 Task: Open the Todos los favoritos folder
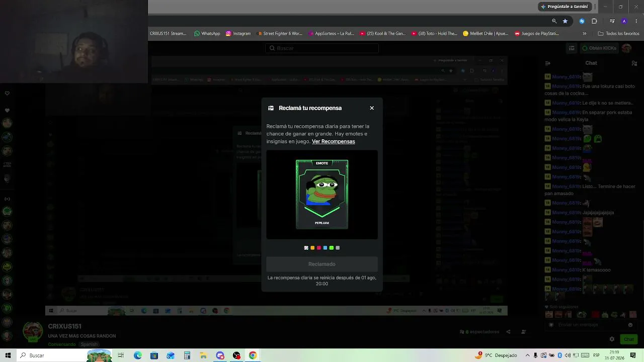tap(619, 34)
